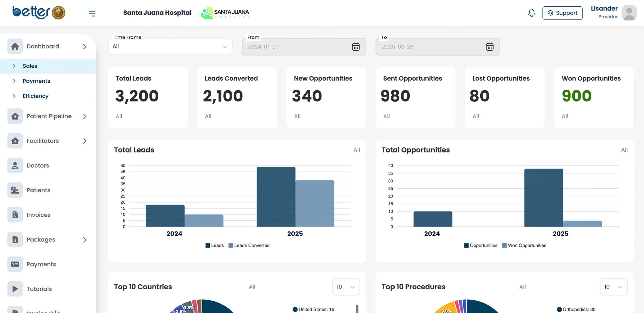Click the Patient Pipeline icon
The height and width of the screenshot is (313, 644).
(15, 116)
